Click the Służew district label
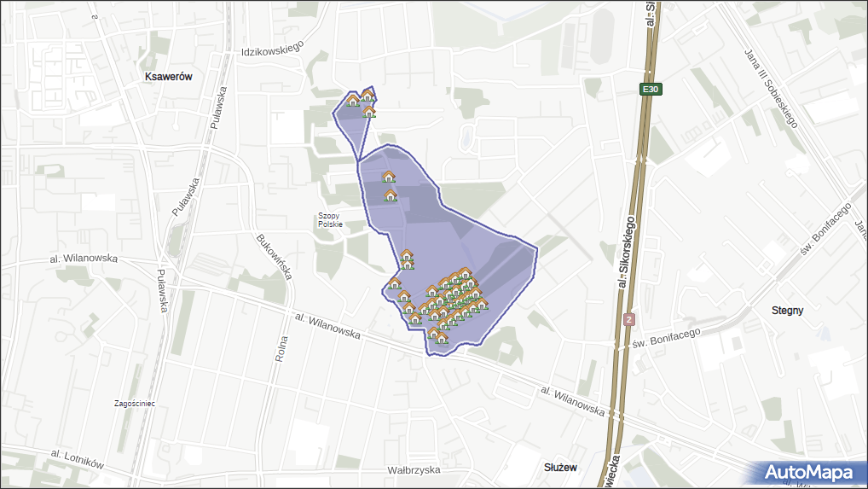 point(560,468)
